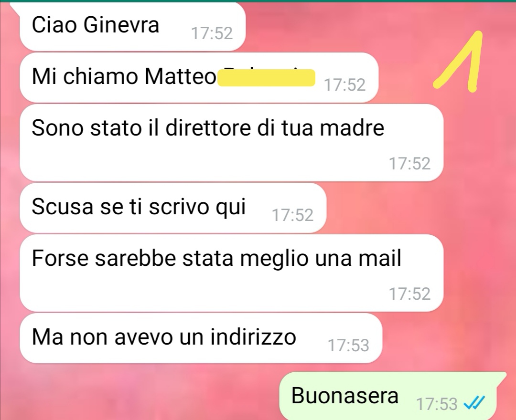
Task: Tap the 'Ciao Ginevra' message bubble
Action: pos(133,26)
